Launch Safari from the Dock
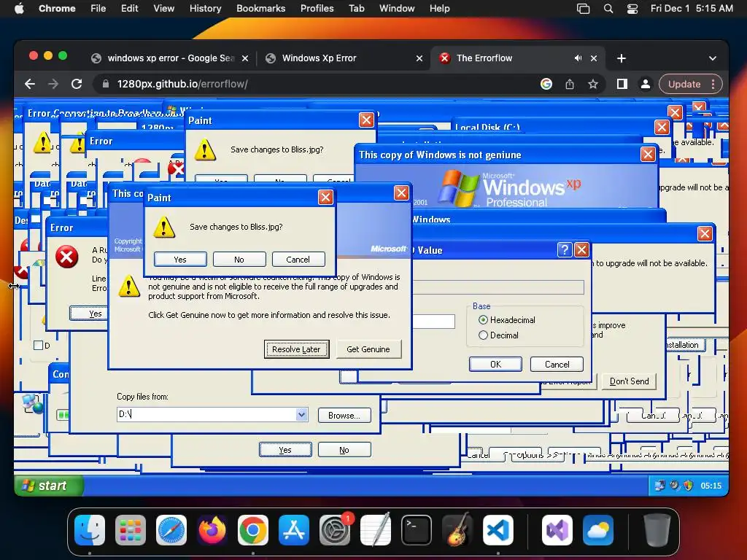The width and height of the screenshot is (747, 560). 171,530
